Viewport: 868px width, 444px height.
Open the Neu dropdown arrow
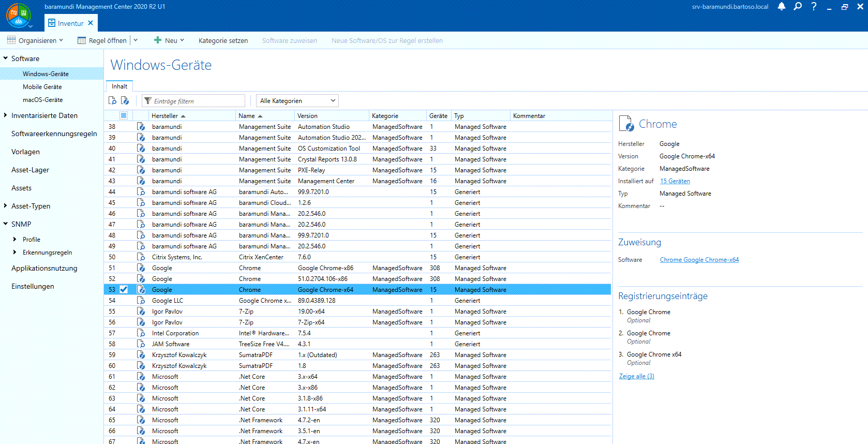click(x=182, y=40)
